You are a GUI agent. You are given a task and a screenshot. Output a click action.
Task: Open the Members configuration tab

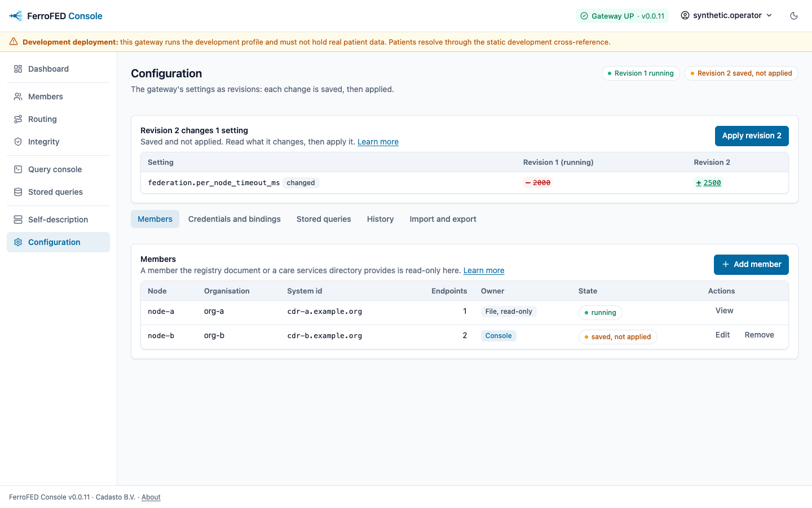pyautogui.click(x=155, y=219)
